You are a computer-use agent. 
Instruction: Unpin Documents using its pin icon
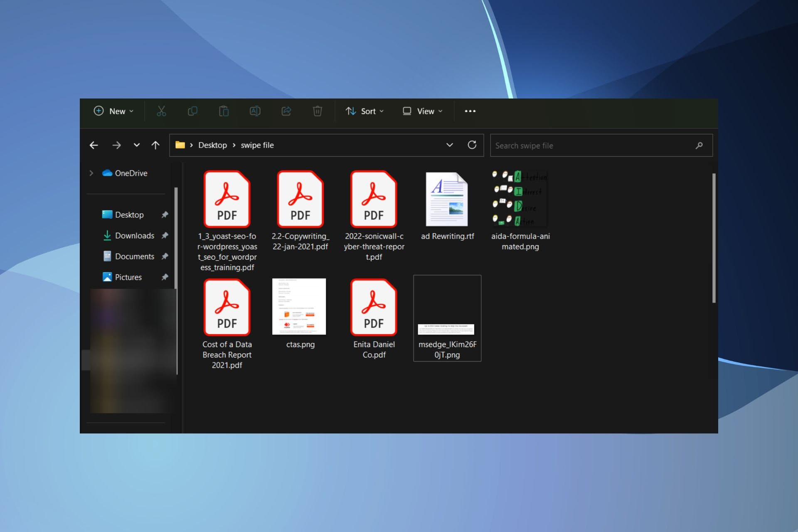click(165, 256)
